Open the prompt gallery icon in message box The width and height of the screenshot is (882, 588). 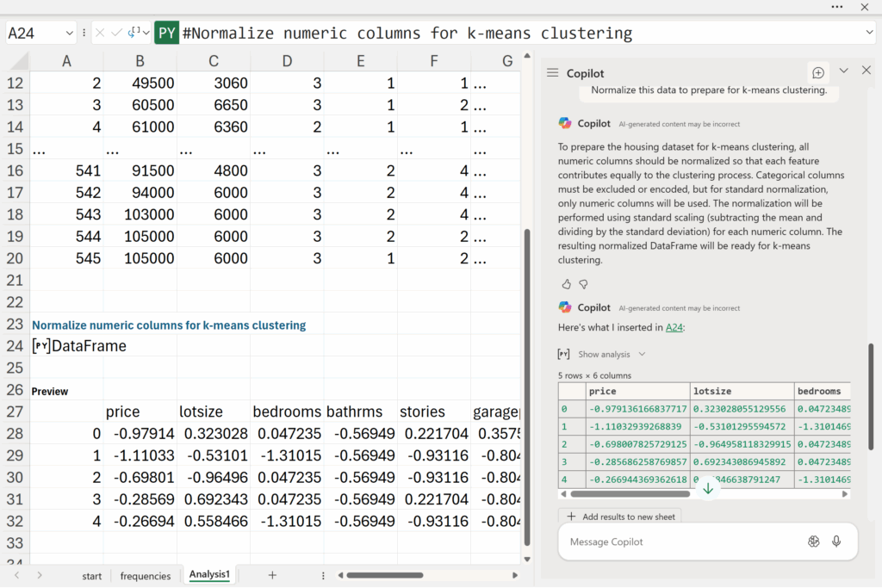tap(813, 542)
